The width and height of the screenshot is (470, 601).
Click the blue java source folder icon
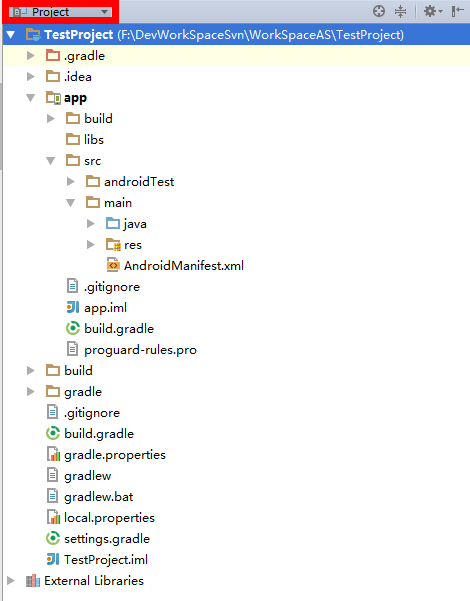(x=113, y=223)
